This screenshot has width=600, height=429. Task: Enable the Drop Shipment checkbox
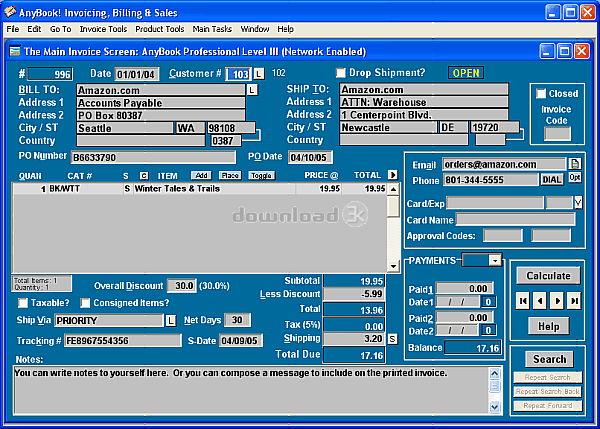click(x=341, y=73)
